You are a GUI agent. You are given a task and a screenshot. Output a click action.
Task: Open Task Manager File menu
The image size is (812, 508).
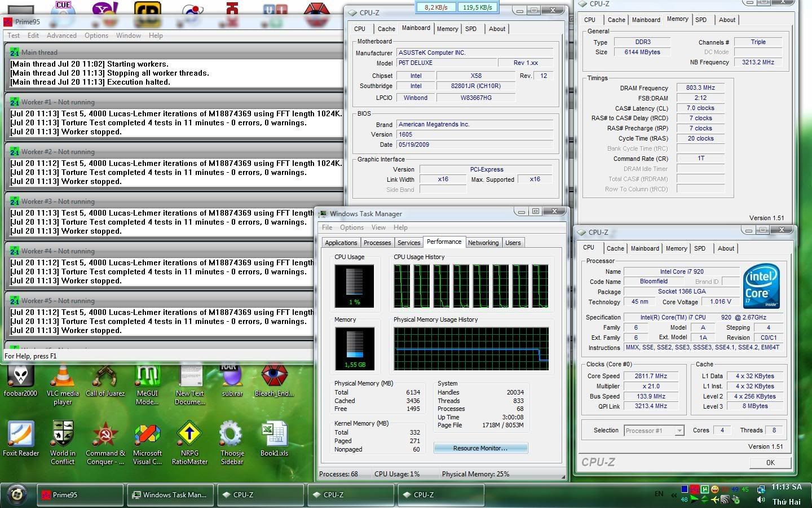click(327, 227)
